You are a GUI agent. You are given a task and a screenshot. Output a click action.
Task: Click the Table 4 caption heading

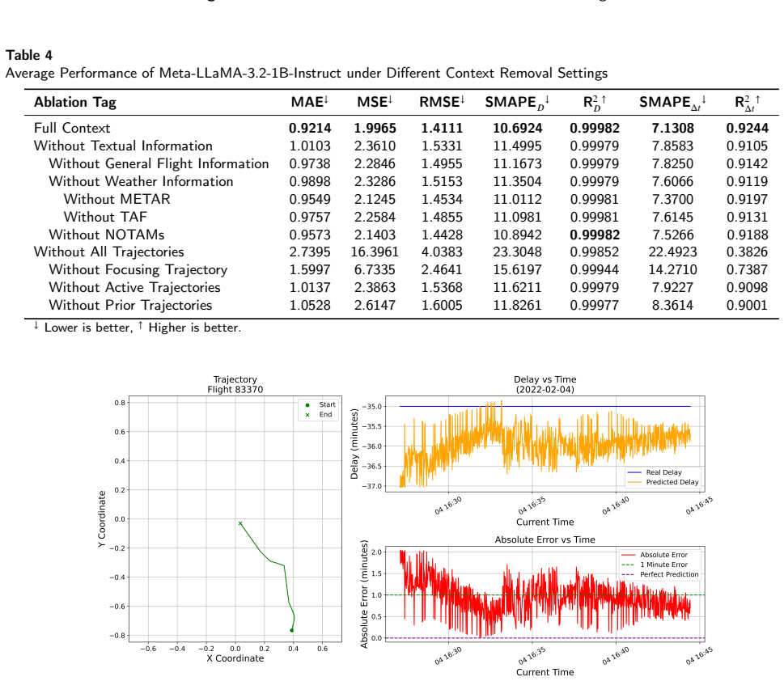point(29,55)
